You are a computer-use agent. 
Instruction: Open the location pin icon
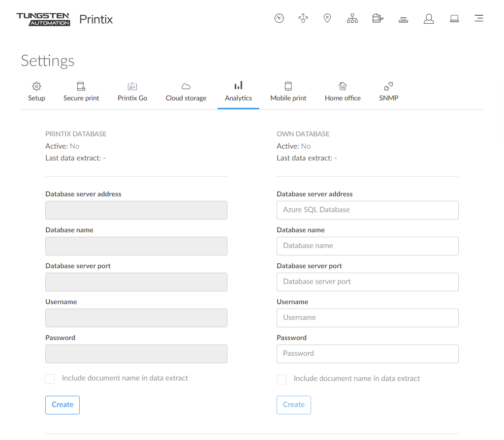click(327, 19)
